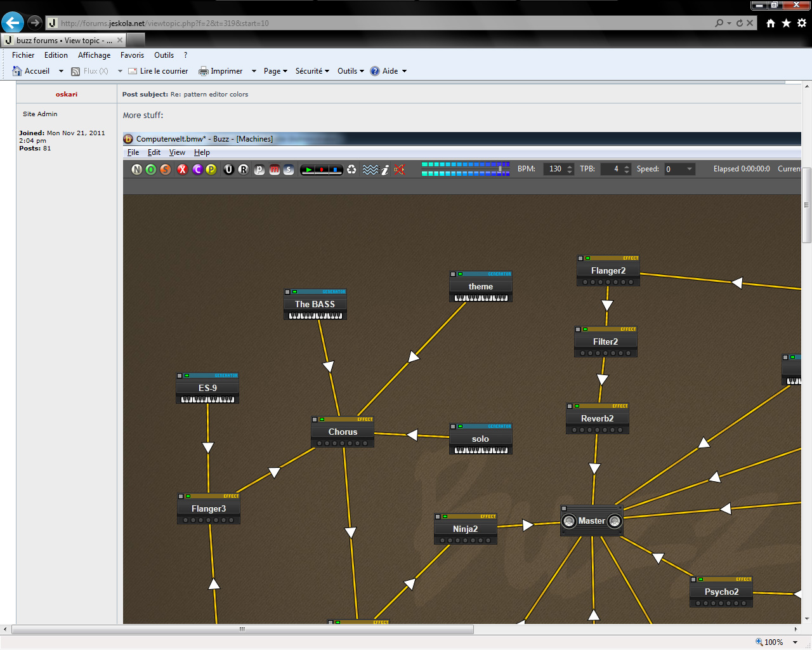
Task: Click the recycle arrows icon
Action: tap(351, 169)
